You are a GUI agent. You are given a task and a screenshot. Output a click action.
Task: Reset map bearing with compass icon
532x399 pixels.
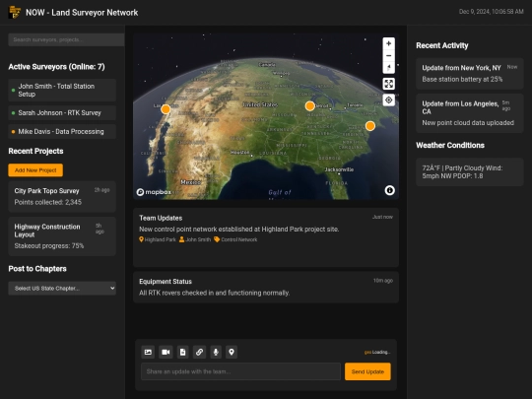[388, 68]
